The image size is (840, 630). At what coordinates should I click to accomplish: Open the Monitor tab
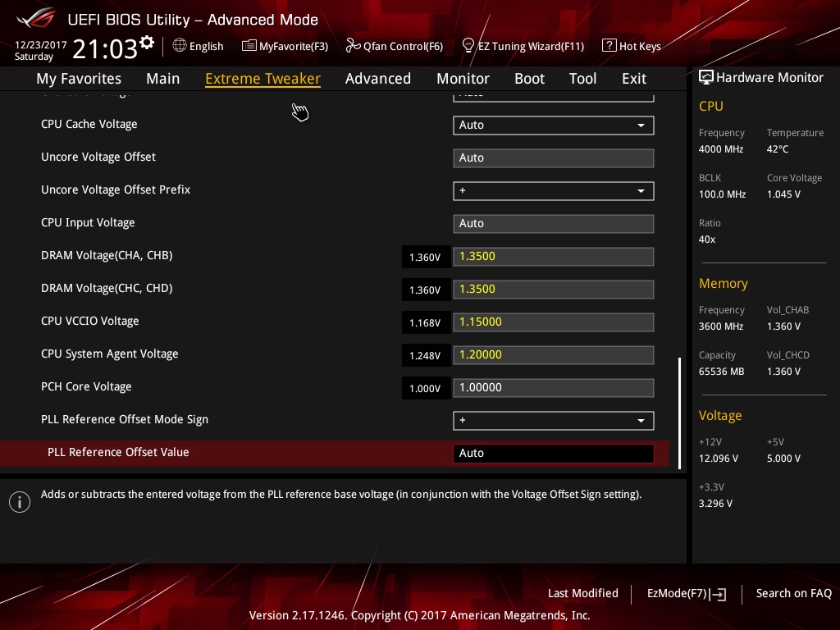tap(463, 79)
